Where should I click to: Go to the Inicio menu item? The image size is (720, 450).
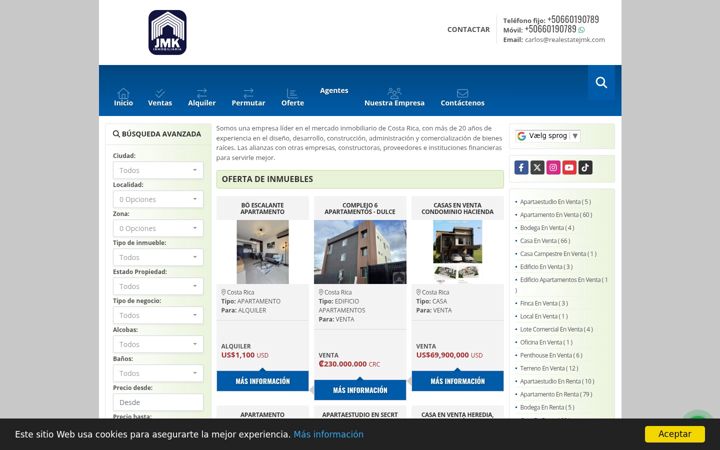click(124, 103)
